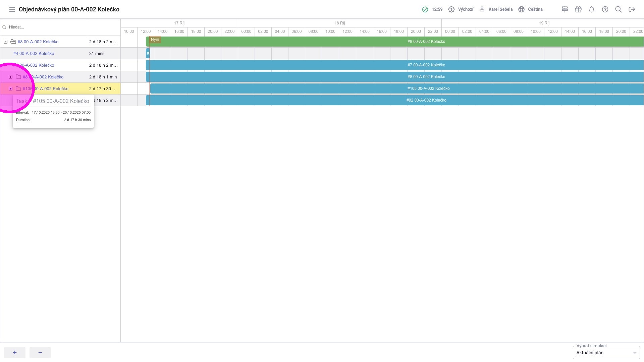Click the logout arrow icon

[x=632, y=9]
